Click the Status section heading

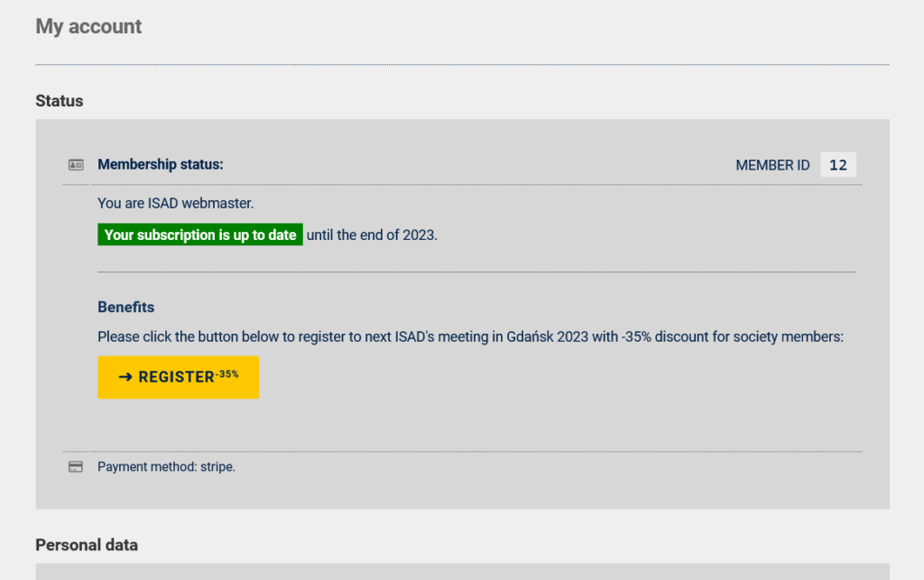[x=59, y=101]
